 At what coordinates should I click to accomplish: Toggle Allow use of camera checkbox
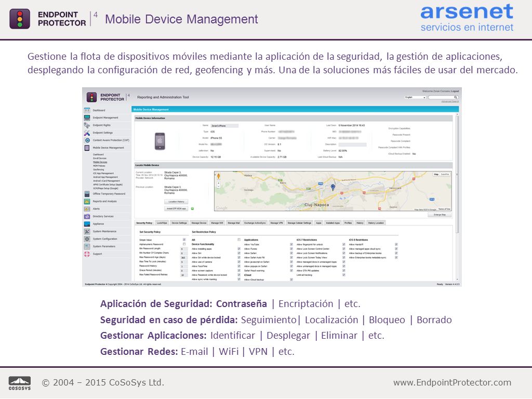pyautogui.click(x=239, y=262)
